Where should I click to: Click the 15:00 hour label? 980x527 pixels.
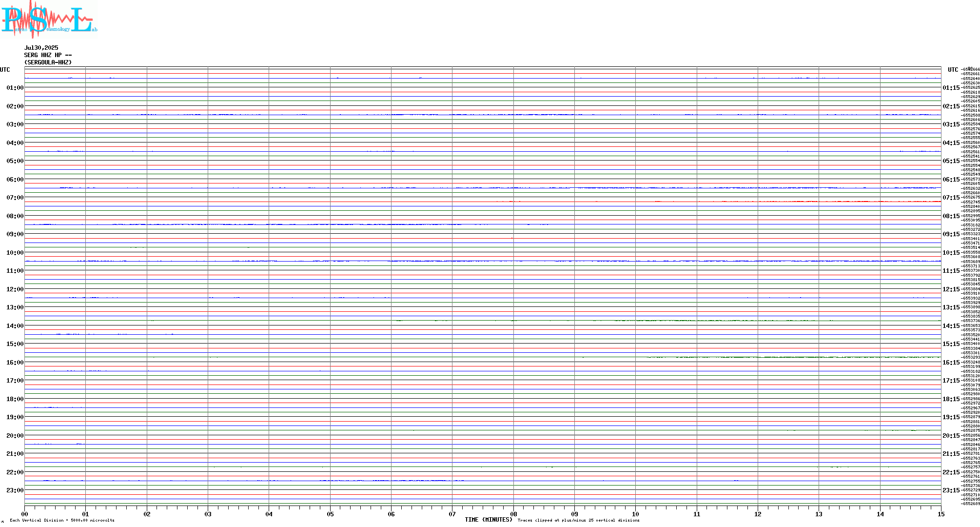click(15, 344)
